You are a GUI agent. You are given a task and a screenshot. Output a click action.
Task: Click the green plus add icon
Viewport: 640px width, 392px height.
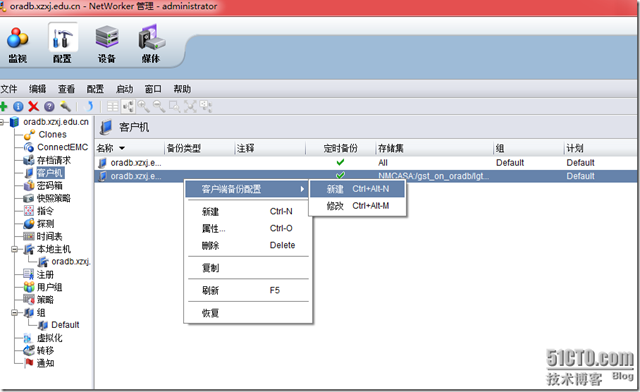[x=4, y=107]
